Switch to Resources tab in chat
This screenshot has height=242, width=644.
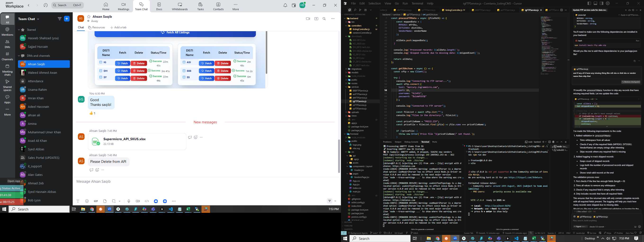pos(97,27)
